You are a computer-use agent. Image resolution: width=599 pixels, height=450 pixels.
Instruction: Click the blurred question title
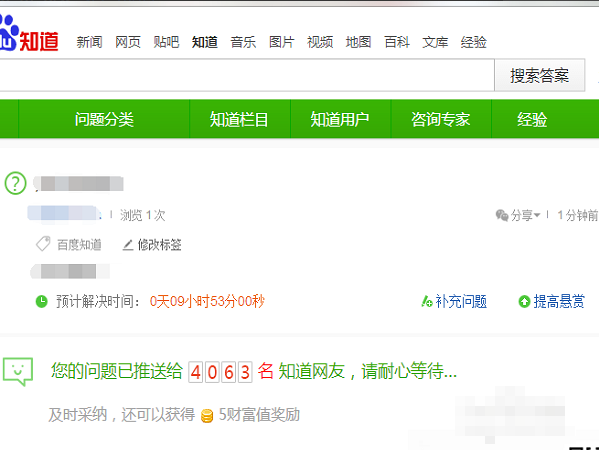[x=78, y=184]
